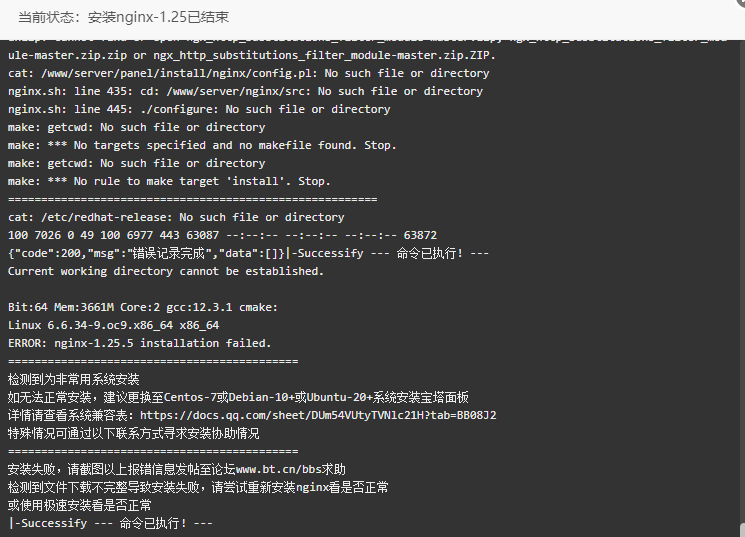The width and height of the screenshot is (745, 537).
Task: Click the 'nginx.sh: line 435' error line
Action: (x=245, y=91)
